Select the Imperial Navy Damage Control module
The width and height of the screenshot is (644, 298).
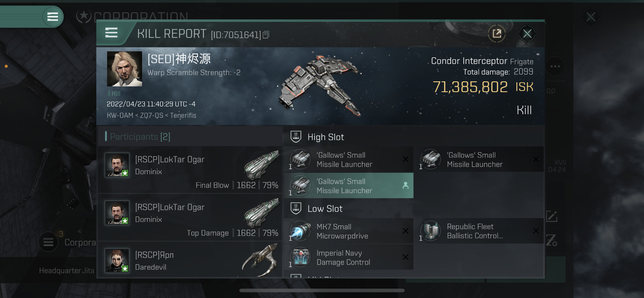tap(349, 257)
